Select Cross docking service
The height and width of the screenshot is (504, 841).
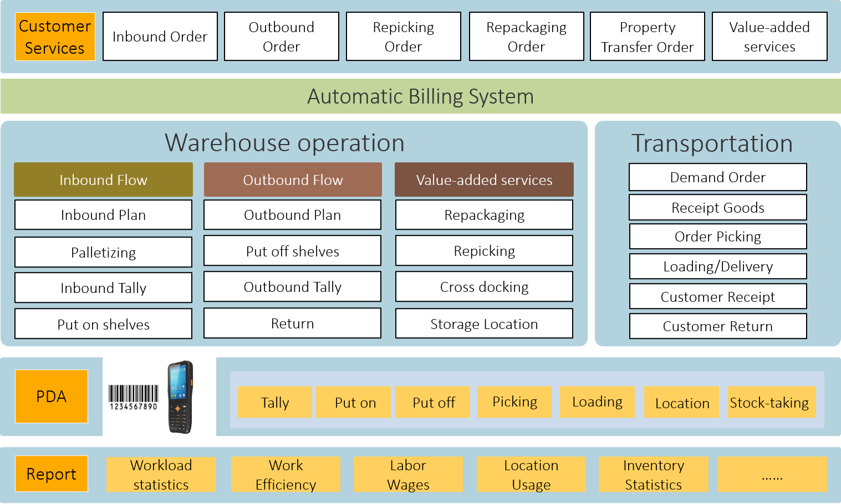click(x=484, y=287)
